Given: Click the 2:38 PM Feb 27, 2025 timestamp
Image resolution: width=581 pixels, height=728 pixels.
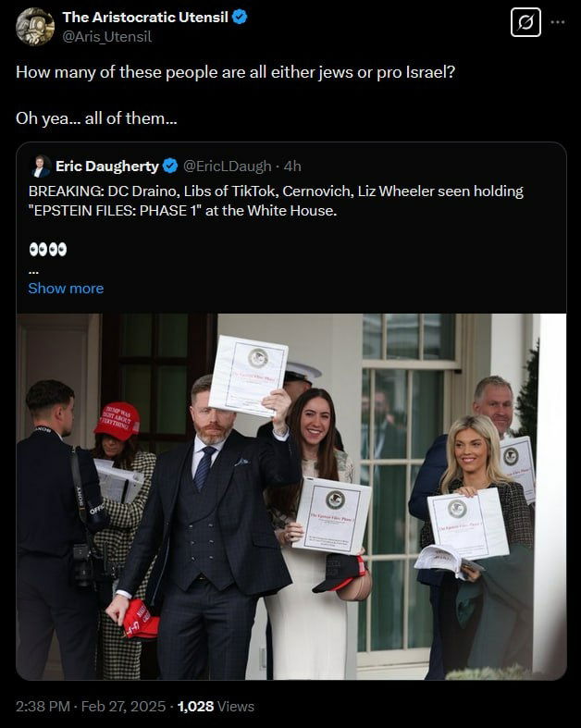Looking at the screenshot, I should [x=91, y=706].
